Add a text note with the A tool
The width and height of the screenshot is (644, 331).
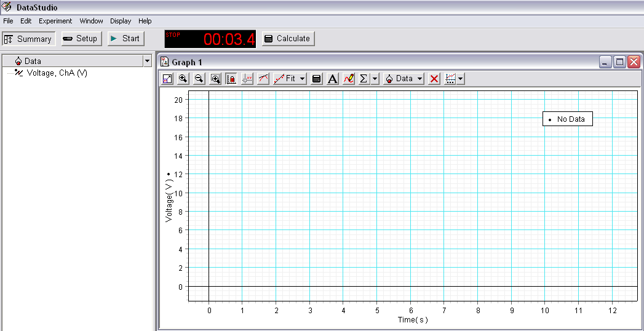click(333, 78)
